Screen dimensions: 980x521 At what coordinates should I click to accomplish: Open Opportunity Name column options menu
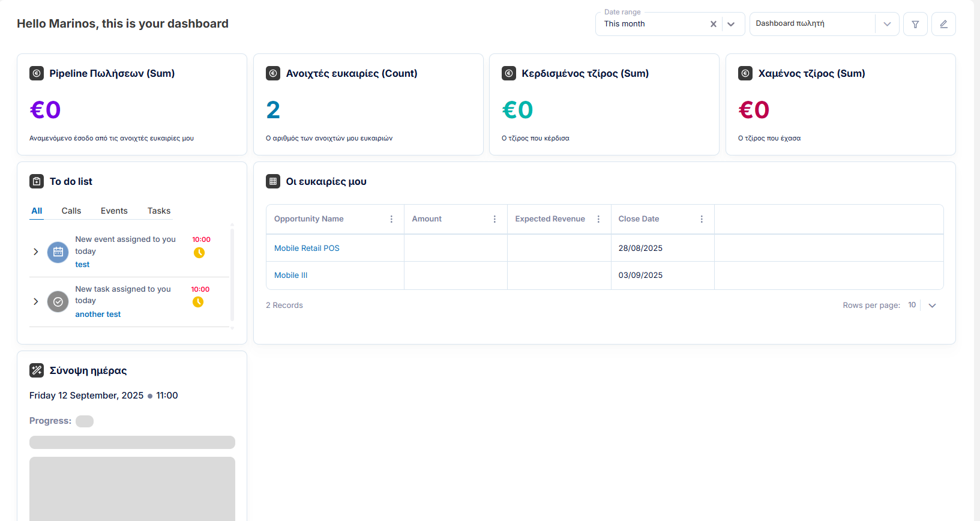(x=391, y=219)
